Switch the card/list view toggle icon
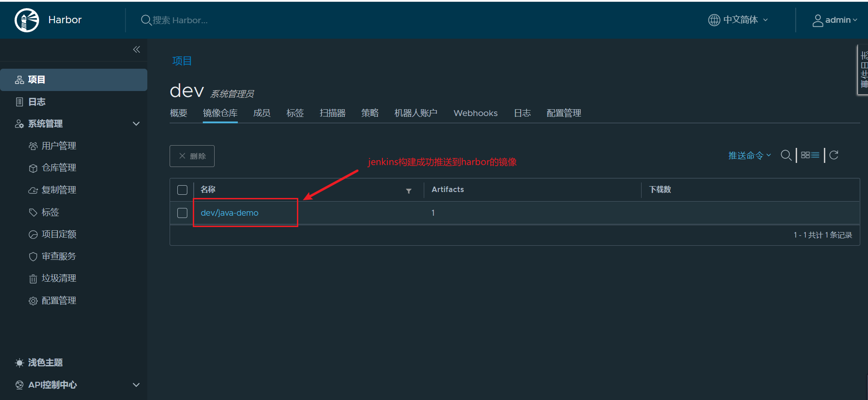868x400 pixels. [810, 155]
